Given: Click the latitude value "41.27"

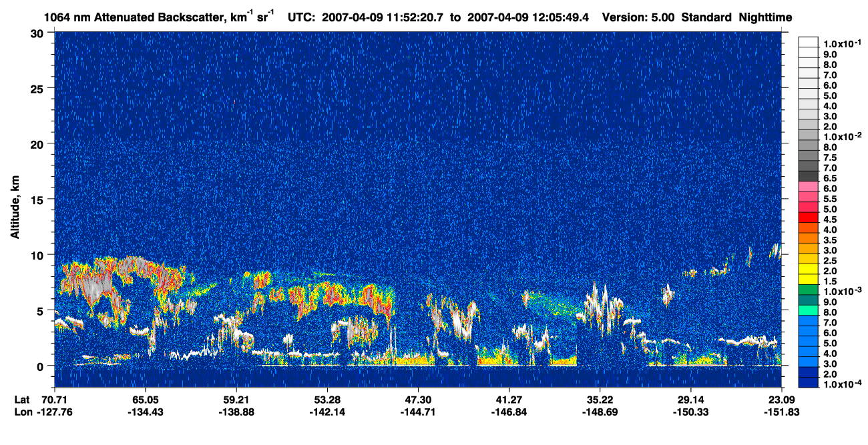Looking at the screenshot, I should coord(509,400).
